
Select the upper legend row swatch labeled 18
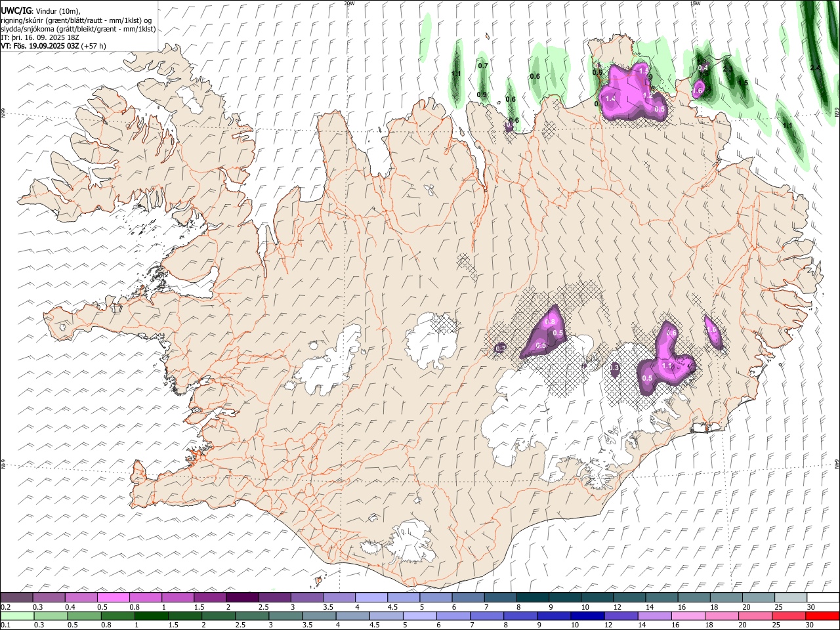(726, 598)
